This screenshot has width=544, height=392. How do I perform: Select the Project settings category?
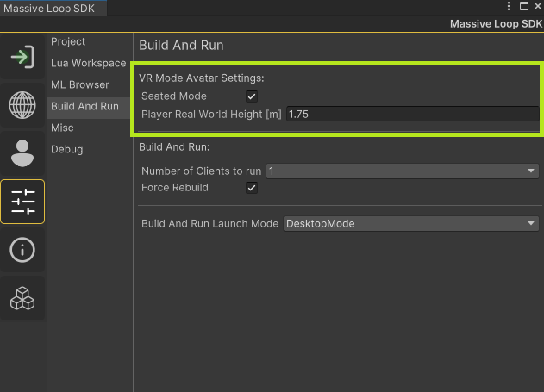click(x=68, y=41)
